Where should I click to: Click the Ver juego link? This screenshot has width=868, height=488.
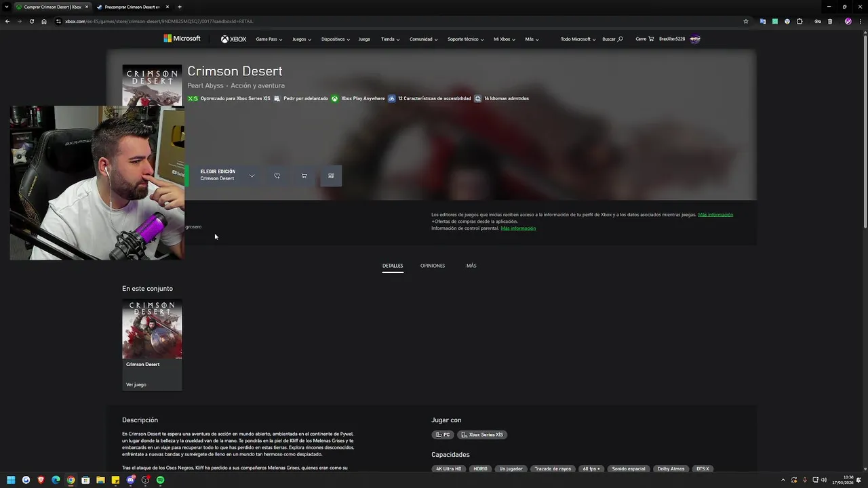coord(136,384)
